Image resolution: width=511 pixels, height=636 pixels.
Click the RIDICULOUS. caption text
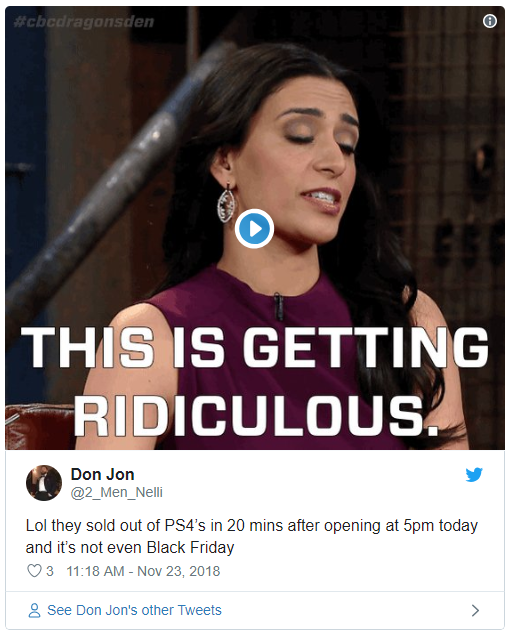[256, 416]
